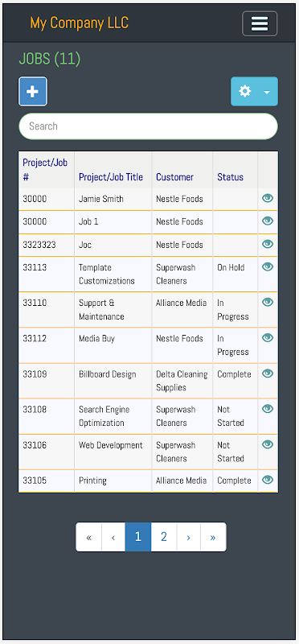This screenshot has width=299, height=644.
Task: View Support & Maintenance job details eye icon
Action: [268, 303]
